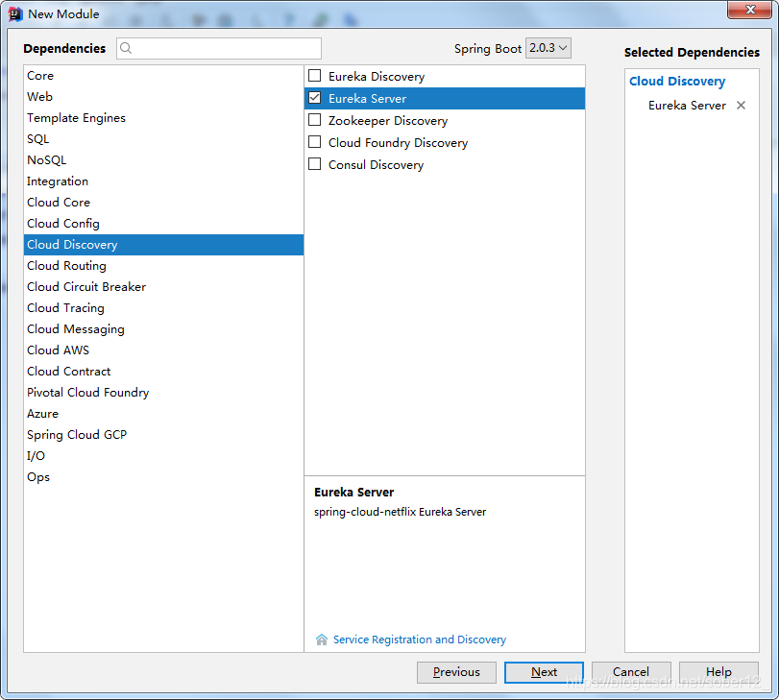
Task: Open the Cloud AWS category
Action: 163,350
